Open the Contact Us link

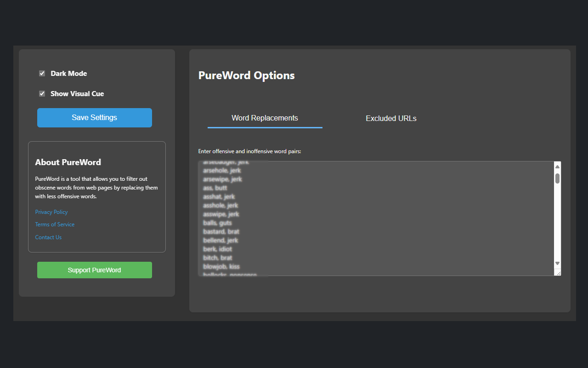(x=48, y=237)
